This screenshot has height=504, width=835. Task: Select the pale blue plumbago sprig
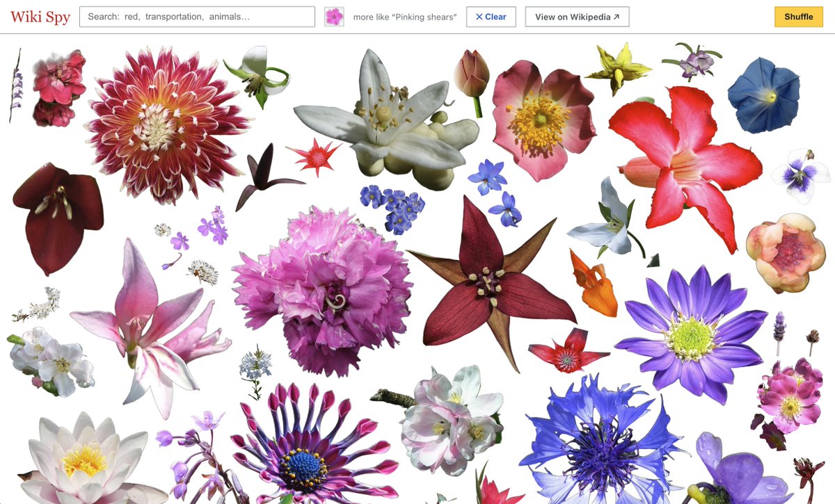click(255, 371)
